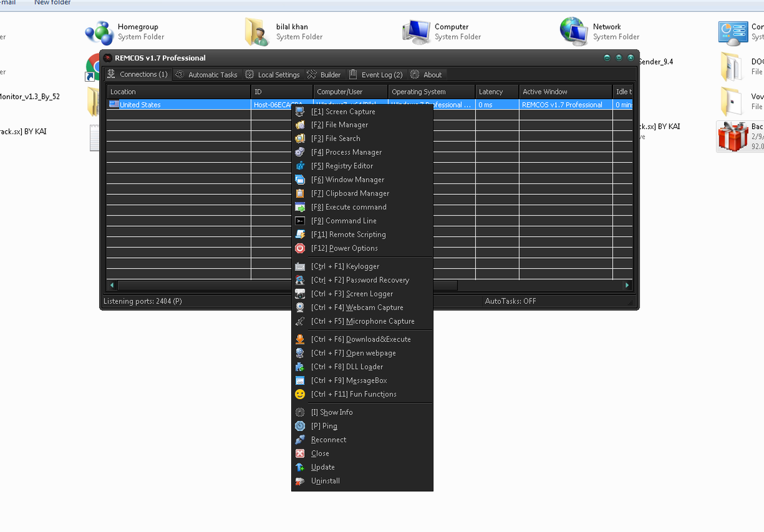Launch the File Manager
Image resolution: width=764 pixels, height=532 pixels.
point(341,124)
